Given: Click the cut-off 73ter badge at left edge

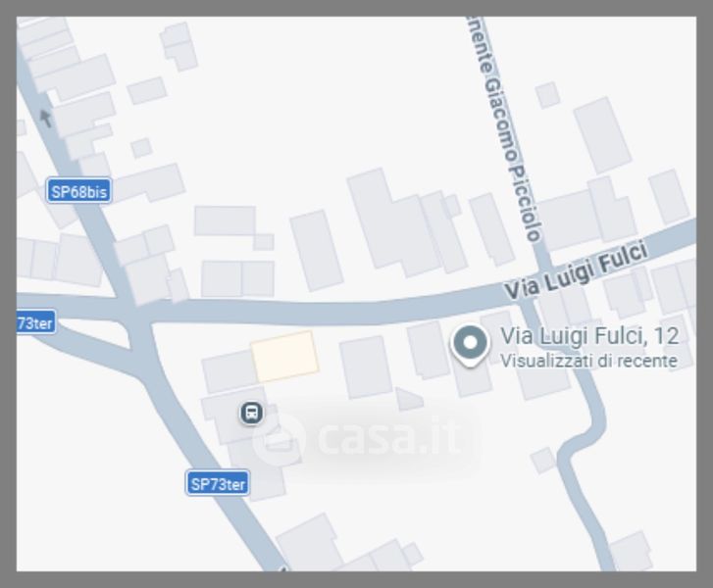Looking at the screenshot, I should [36, 322].
